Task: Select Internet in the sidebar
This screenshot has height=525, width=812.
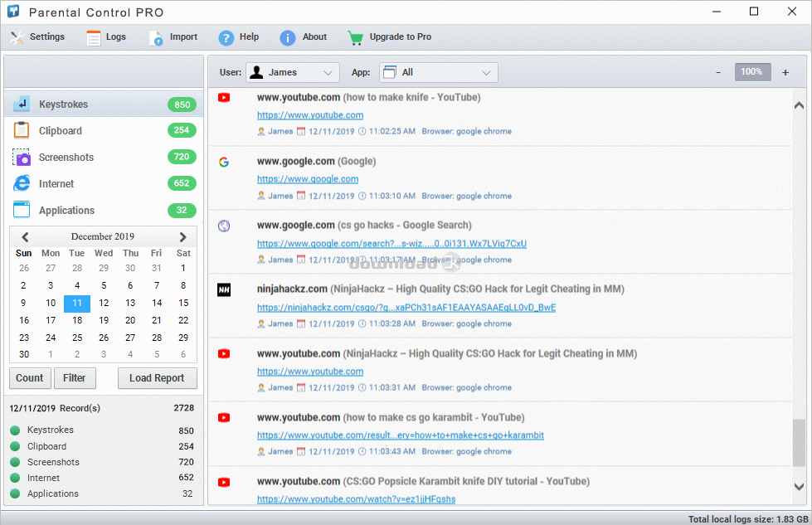Action: 104,183
